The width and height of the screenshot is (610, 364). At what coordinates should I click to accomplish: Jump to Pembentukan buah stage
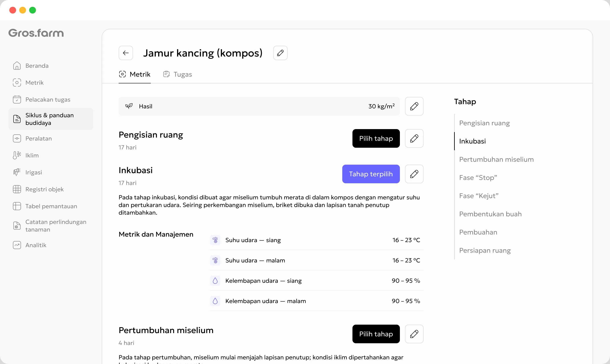490,214
